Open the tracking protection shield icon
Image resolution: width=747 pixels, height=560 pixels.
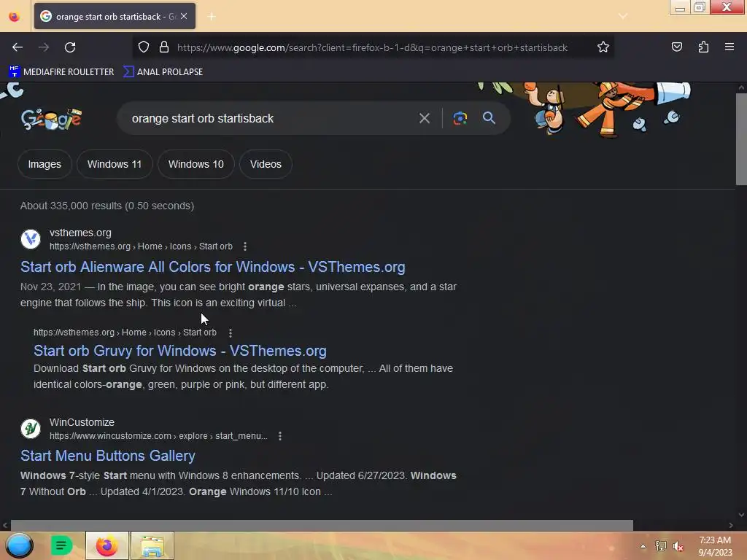(144, 47)
